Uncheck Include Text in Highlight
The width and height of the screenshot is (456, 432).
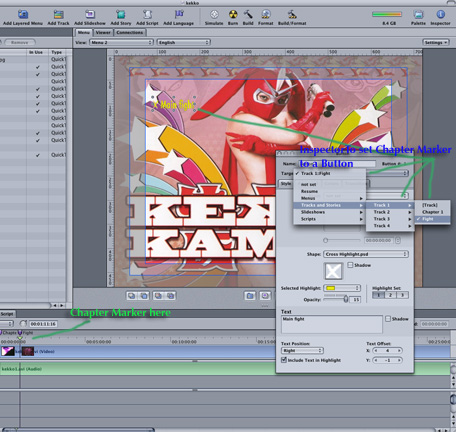284,360
